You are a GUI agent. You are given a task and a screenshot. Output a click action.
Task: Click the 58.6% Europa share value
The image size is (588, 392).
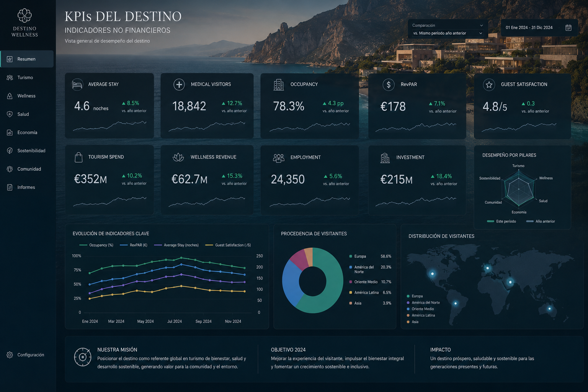point(386,256)
